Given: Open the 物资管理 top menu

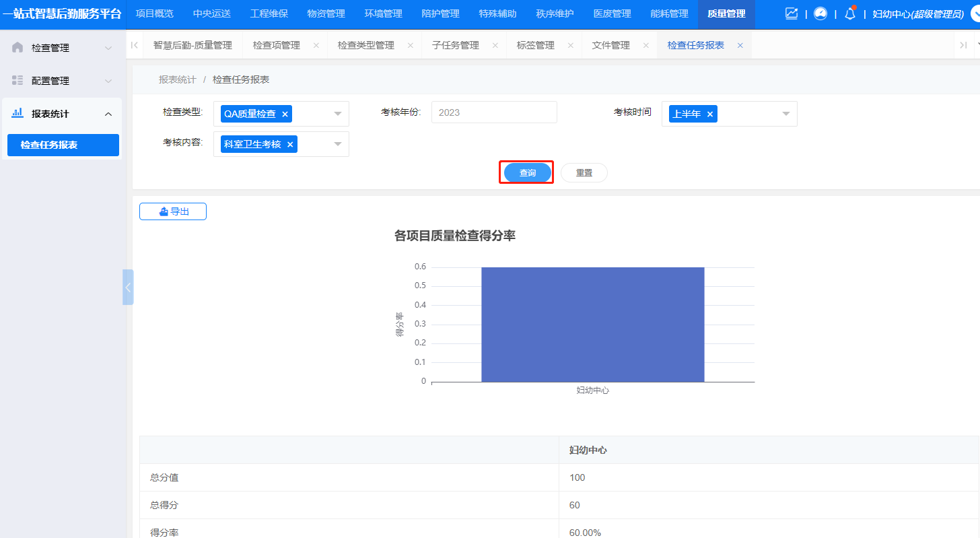Looking at the screenshot, I should [326, 14].
